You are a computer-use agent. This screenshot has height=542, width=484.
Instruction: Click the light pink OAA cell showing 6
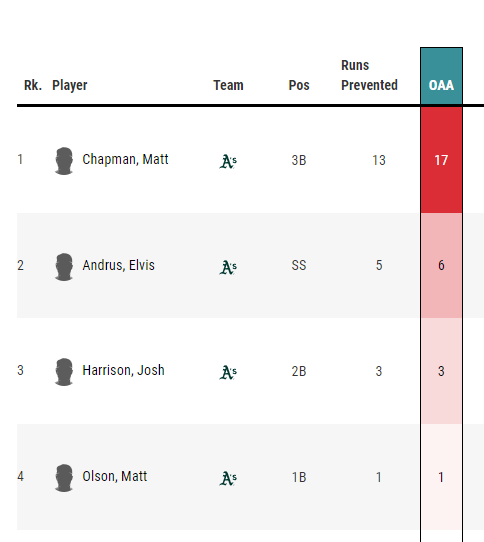(x=441, y=265)
